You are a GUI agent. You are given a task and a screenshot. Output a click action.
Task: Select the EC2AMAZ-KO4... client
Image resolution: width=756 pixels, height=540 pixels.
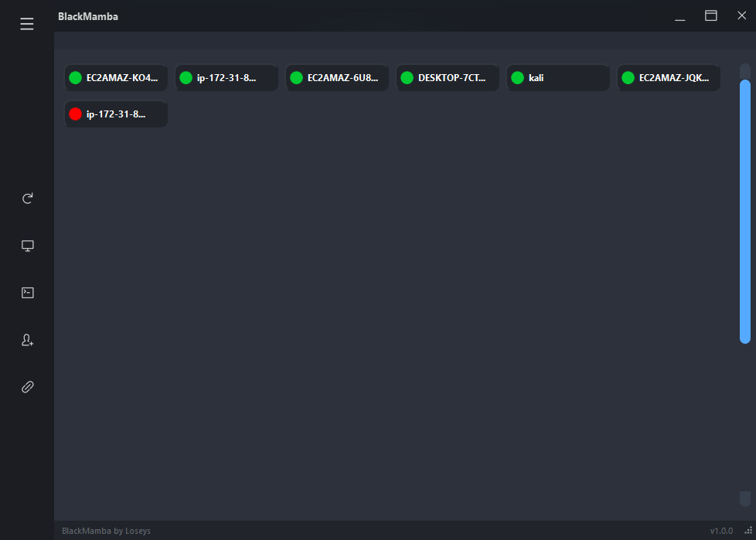pyautogui.click(x=116, y=77)
